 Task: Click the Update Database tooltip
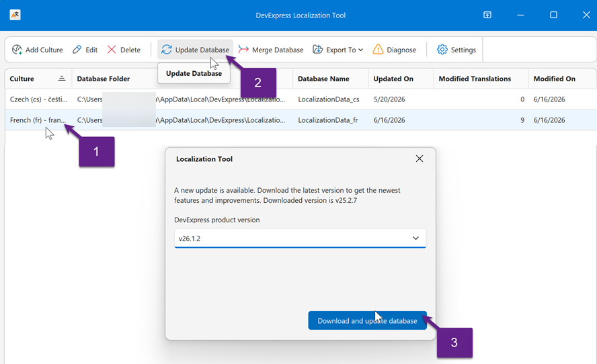coord(194,73)
